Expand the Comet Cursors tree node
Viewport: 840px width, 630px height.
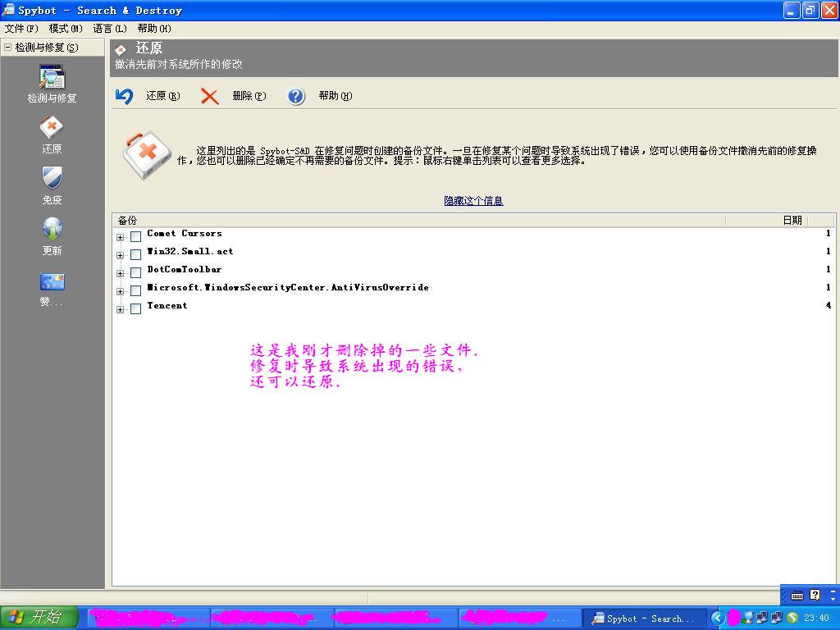[120, 237]
